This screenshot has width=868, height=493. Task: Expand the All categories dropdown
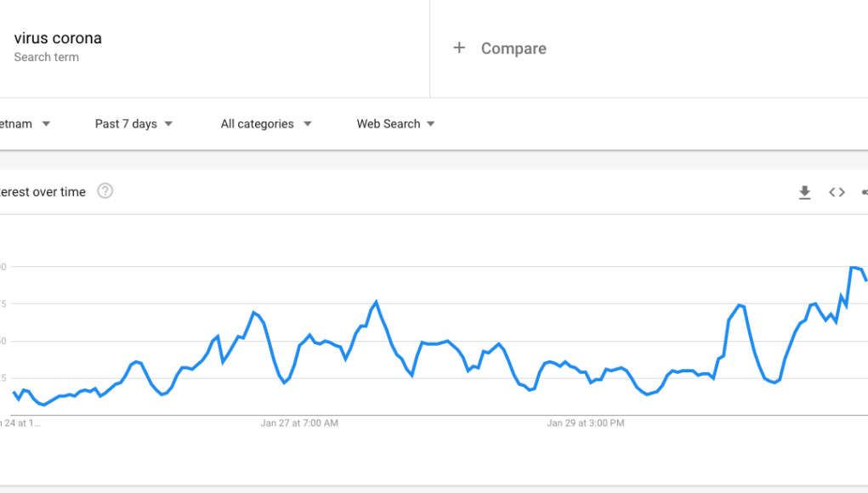(x=266, y=124)
